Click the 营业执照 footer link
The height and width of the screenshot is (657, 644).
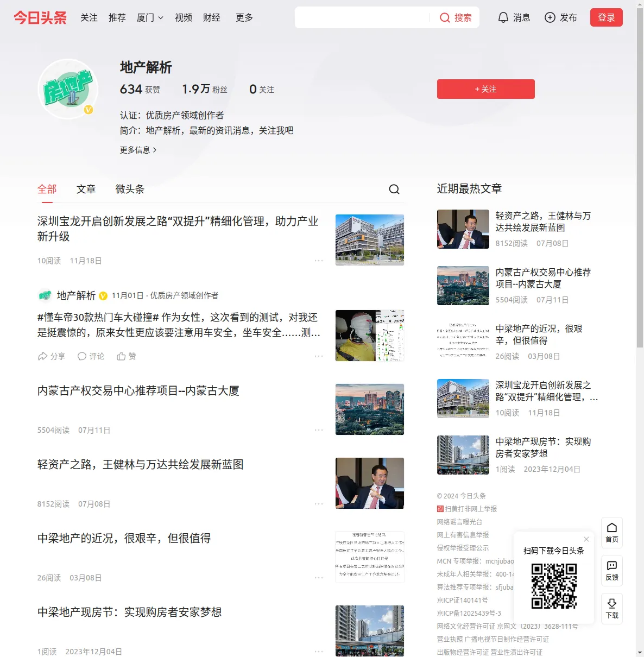click(x=450, y=639)
